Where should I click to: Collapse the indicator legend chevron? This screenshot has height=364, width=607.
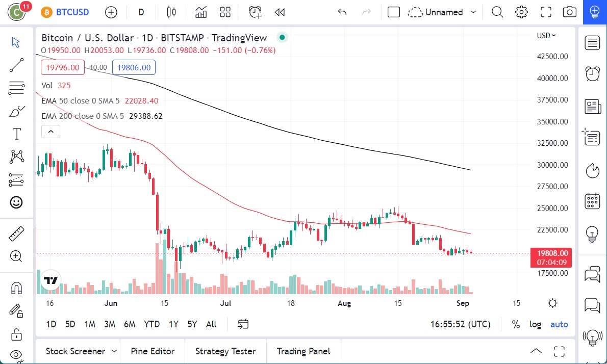[x=50, y=132]
